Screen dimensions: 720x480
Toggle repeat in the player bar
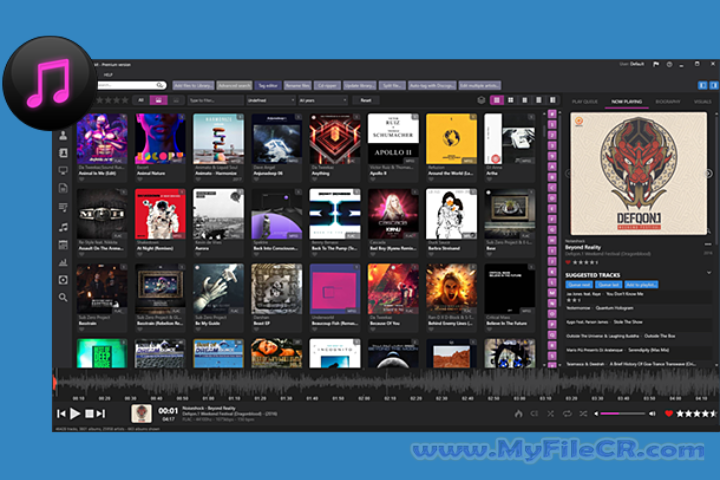click(567, 414)
